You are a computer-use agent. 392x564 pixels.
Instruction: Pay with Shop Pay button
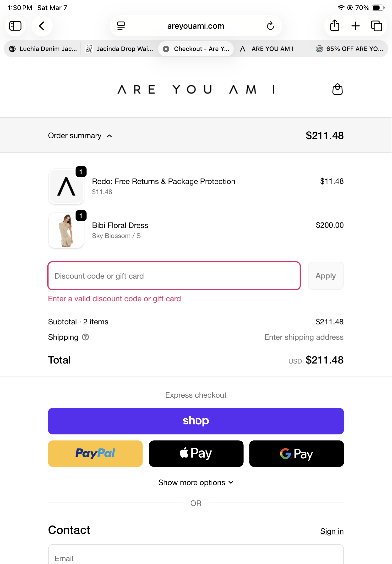(196, 421)
